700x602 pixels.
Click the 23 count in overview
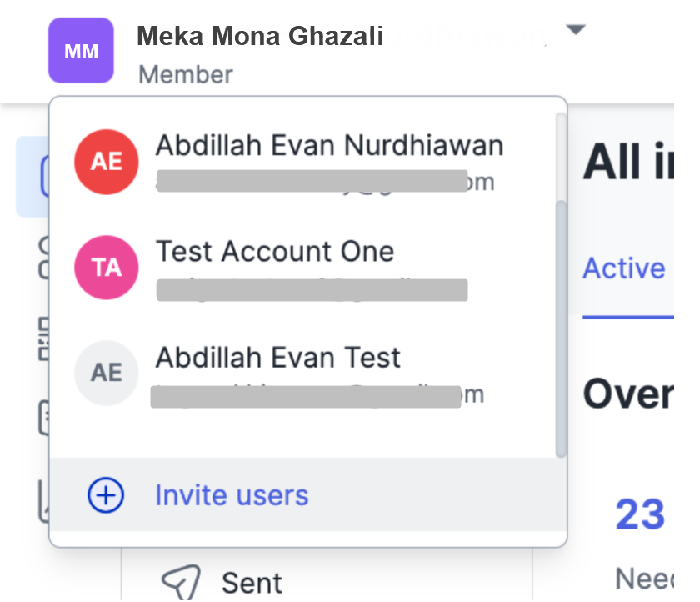pos(640,514)
